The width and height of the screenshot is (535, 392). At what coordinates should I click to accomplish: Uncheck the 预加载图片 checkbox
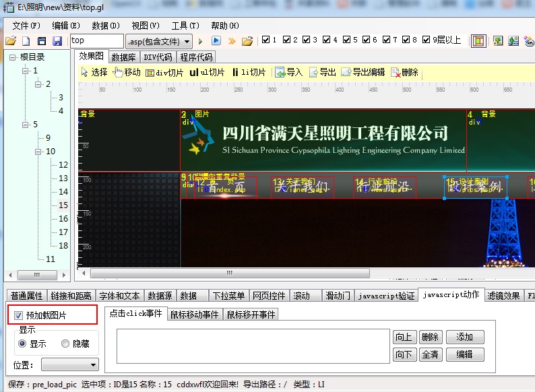point(18,316)
